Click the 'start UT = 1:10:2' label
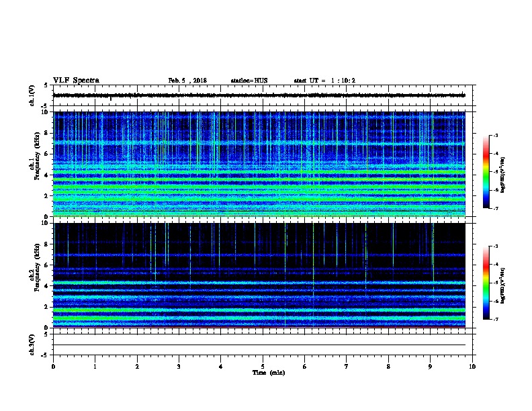This screenshot has width=532, height=411. pos(324,81)
